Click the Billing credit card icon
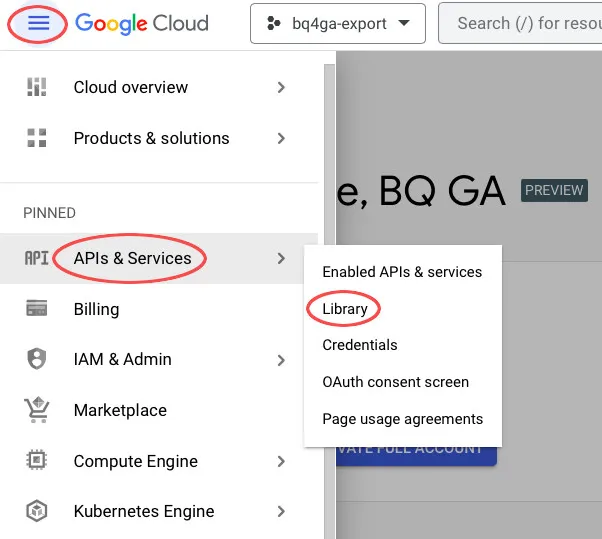The width and height of the screenshot is (602, 539). pos(37,309)
